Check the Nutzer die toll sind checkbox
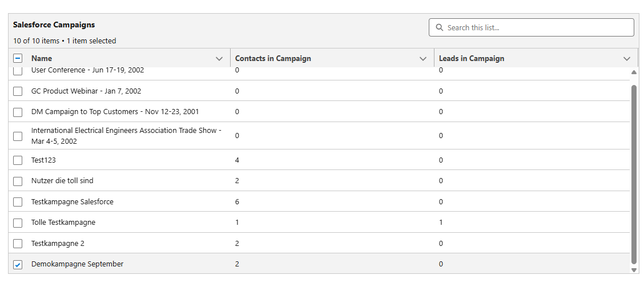 tap(18, 181)
